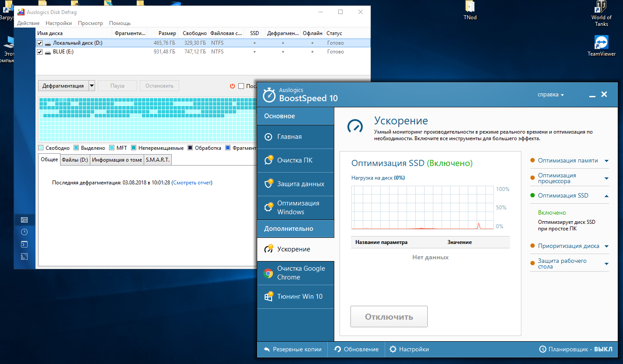Click the MFT legend color swatch
Image resolution: width=623 pixels, height=364 pixels.
pyautogui.click(x=112, y=148)
